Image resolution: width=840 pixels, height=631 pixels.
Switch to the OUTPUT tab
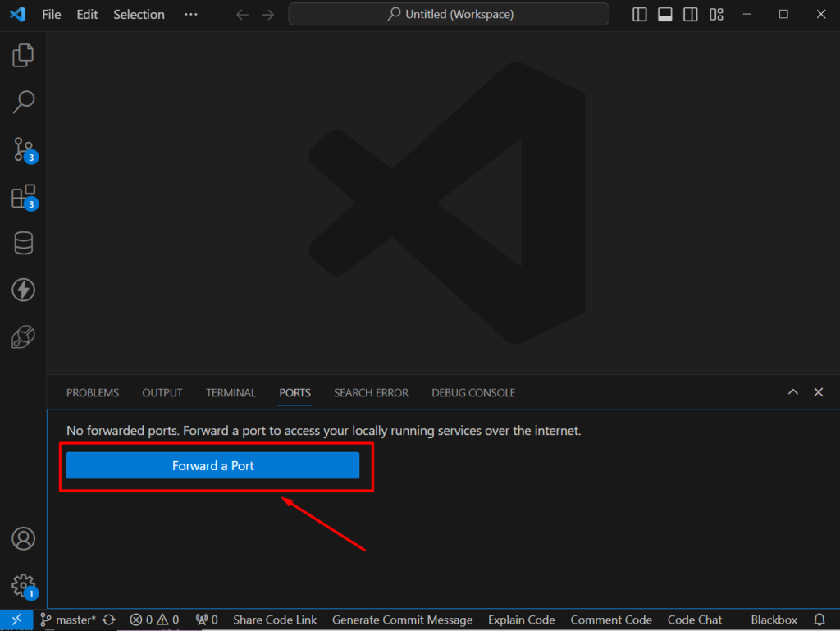coord(162,393)
